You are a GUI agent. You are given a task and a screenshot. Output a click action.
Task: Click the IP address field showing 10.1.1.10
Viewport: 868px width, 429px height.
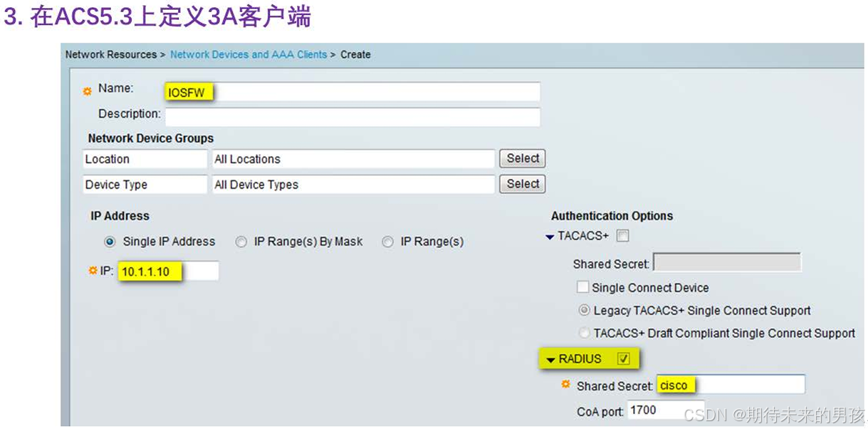pyautogui.click(x=169, y=271)
